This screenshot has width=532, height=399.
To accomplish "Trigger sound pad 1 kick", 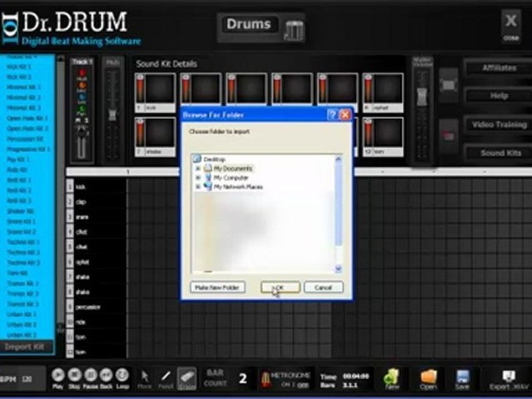I will pyautogui.click(x=155, y=93).
